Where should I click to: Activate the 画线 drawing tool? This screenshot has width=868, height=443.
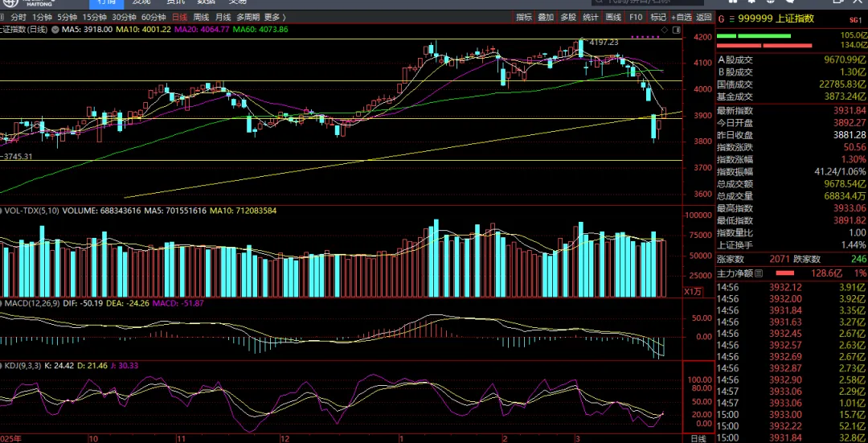pyautogui.click(x=613, y=17)
